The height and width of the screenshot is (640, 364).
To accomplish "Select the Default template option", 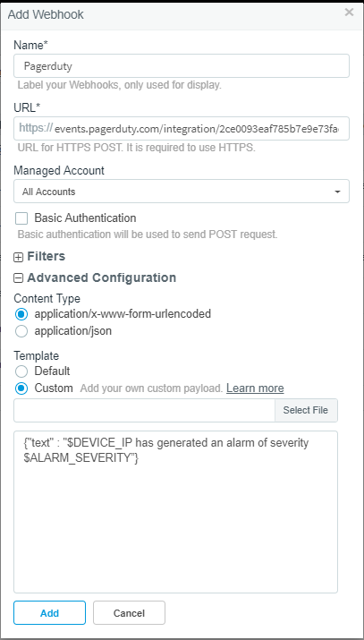I will 21,371.
